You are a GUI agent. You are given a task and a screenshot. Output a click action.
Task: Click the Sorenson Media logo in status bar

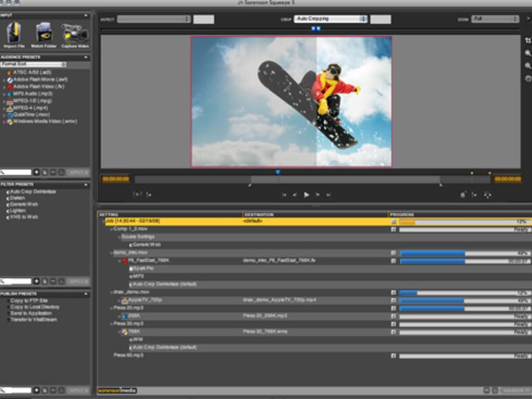[x=117, y=391]
